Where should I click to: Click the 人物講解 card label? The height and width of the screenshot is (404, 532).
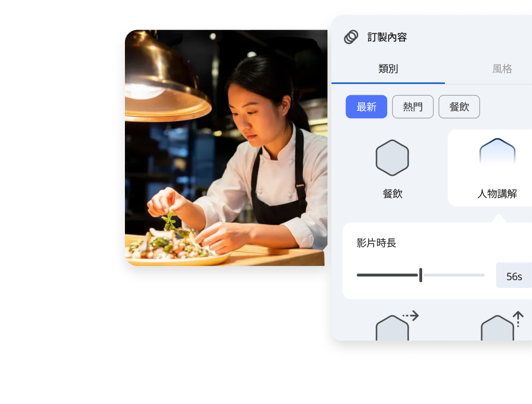click(497, 194)
